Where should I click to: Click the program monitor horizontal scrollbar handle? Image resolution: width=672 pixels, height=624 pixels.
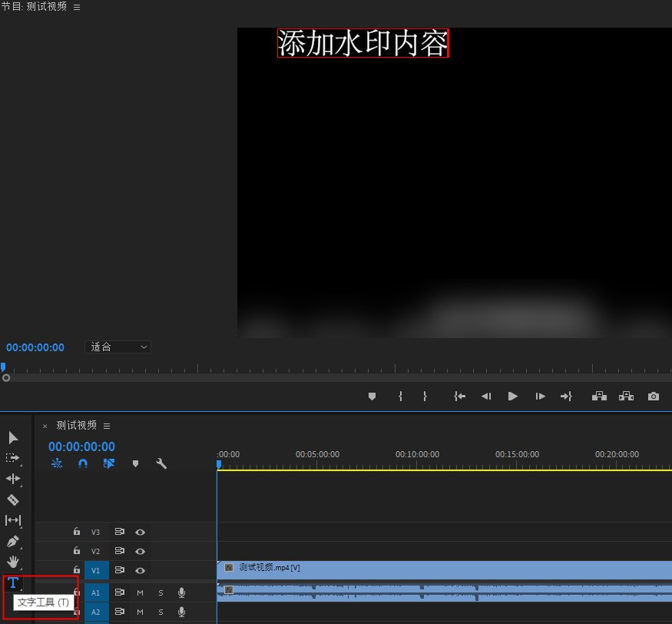[6, 377]
